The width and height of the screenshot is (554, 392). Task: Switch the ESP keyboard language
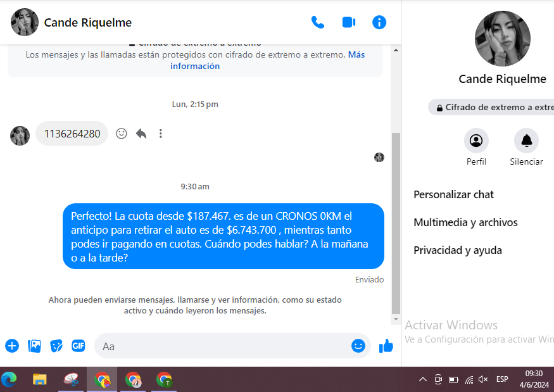(x=502, y=379)
